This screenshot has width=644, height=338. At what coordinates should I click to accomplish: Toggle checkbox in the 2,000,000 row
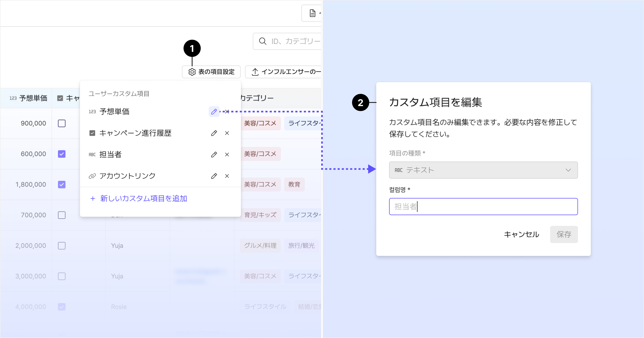[x=62, y=246]
